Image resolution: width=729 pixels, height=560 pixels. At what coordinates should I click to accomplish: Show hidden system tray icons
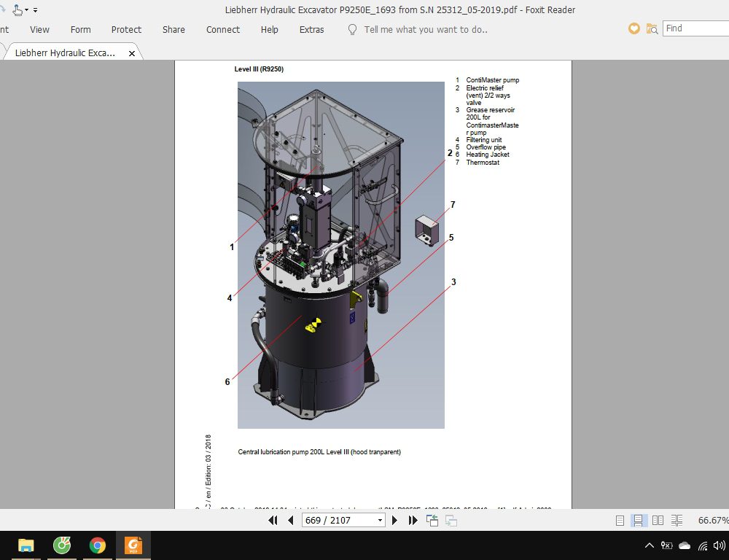click(650, 545)
